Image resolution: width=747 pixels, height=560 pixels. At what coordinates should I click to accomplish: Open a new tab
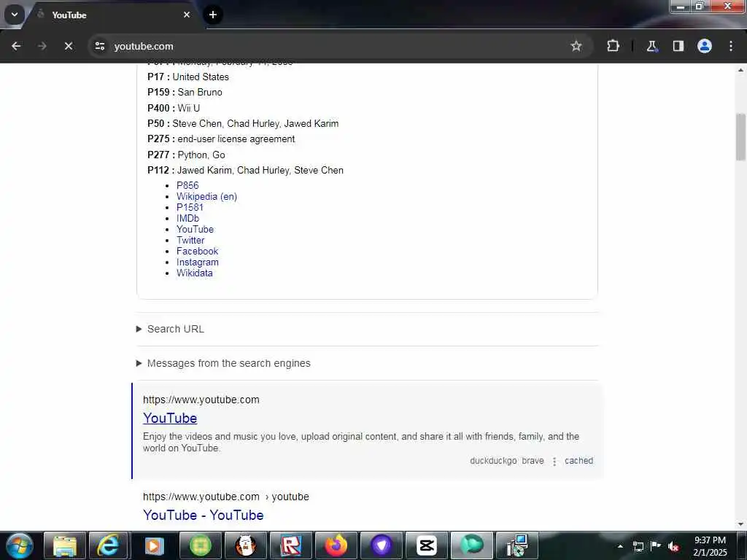tap(212, 15)
